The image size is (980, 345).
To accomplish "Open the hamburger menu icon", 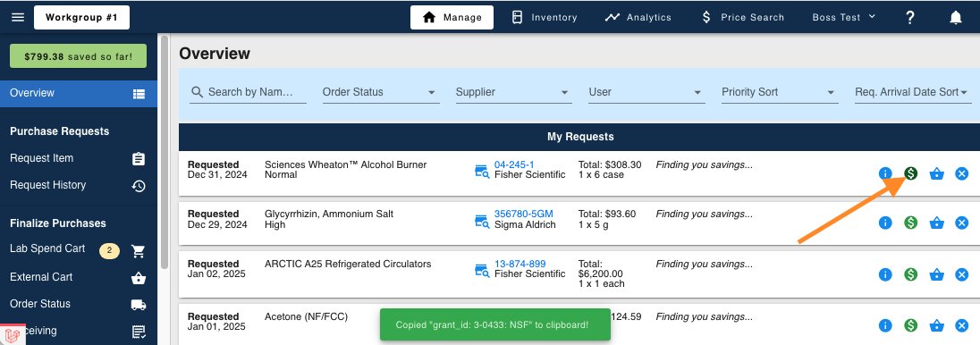I will (18, 17).
